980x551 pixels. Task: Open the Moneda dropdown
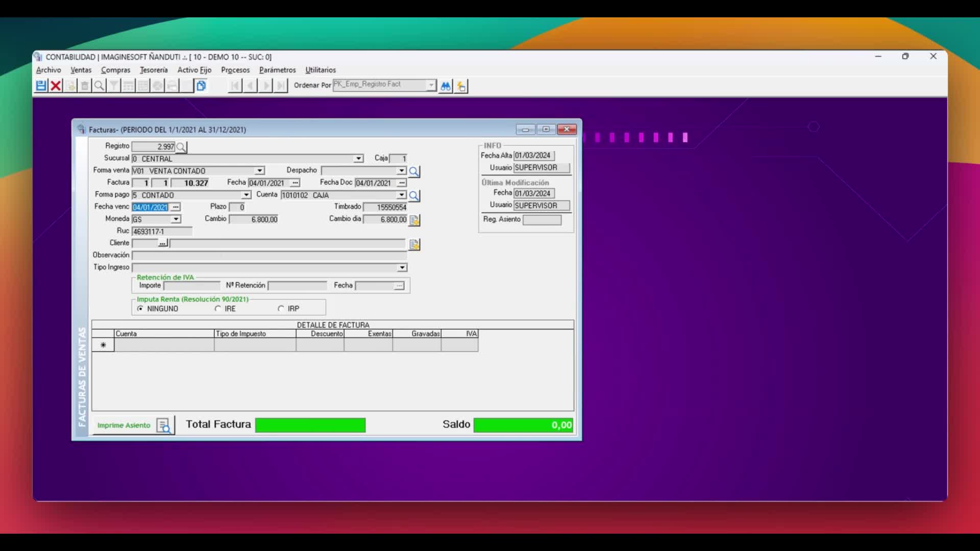point(176,219)
